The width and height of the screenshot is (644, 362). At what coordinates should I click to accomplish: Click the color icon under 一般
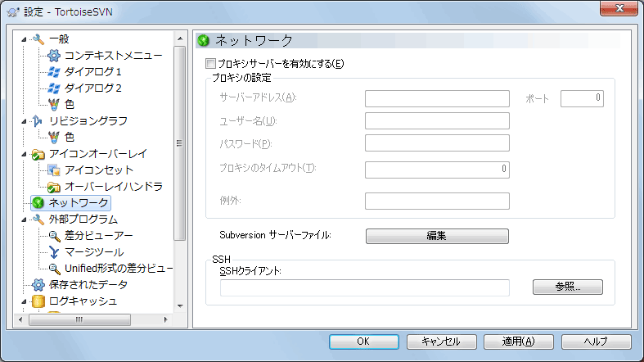[54, 104]
